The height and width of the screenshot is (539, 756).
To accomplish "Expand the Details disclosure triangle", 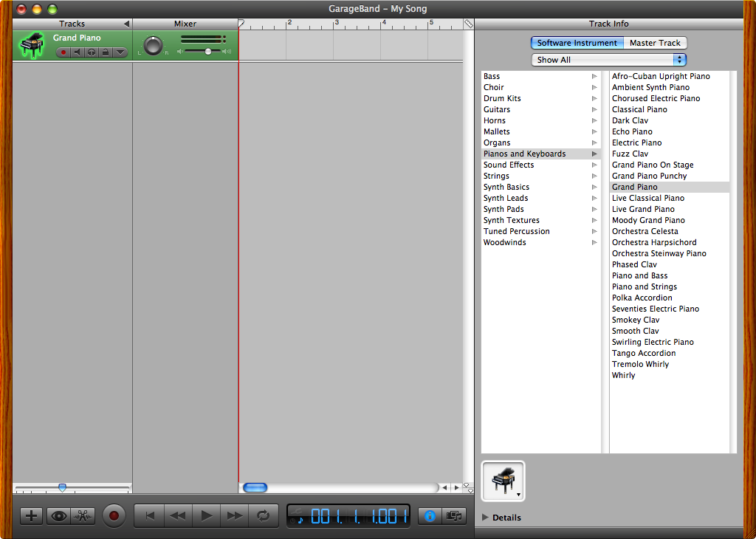I will (485, 518).
